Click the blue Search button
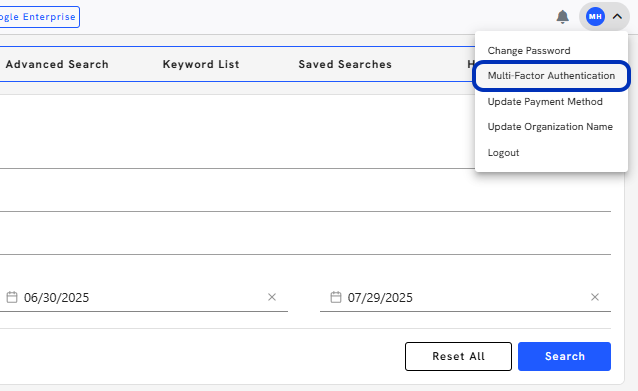Screen dimensions: 638x391 point(564,356)
